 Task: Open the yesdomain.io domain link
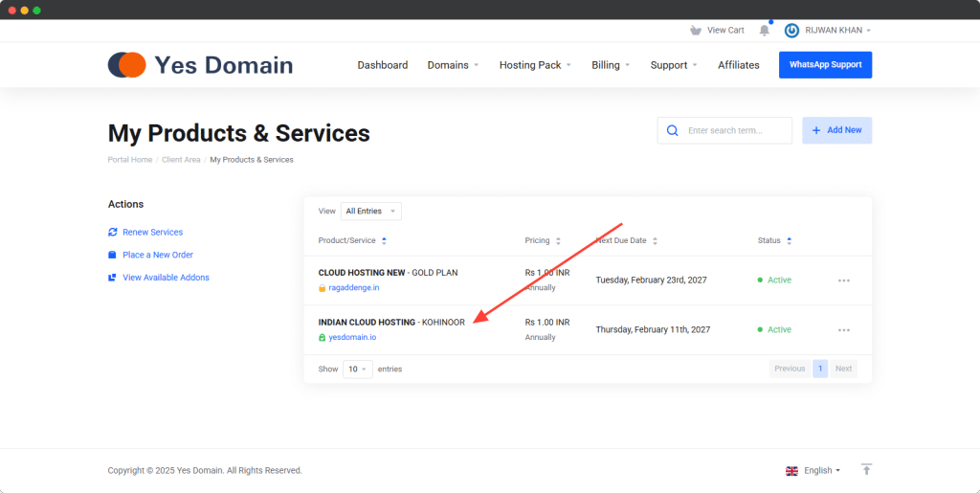click(x=352, y=337)
